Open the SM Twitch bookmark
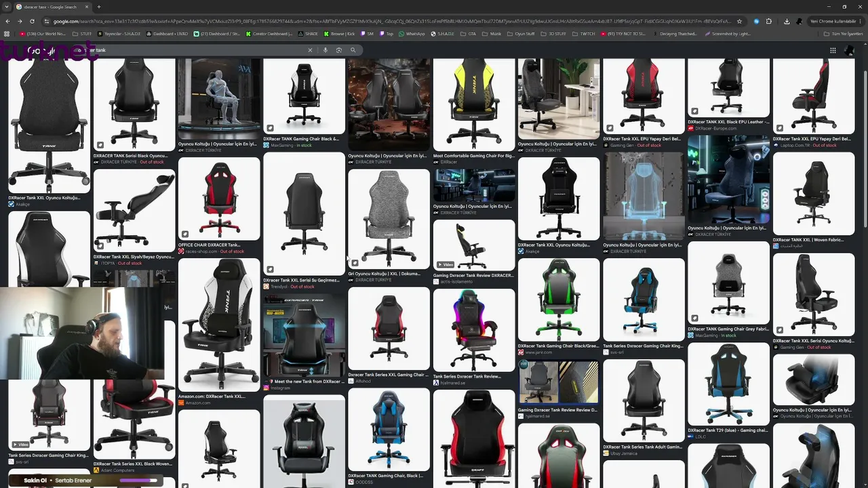This screenshot has width=868, height=488. [x=368, y=33]
